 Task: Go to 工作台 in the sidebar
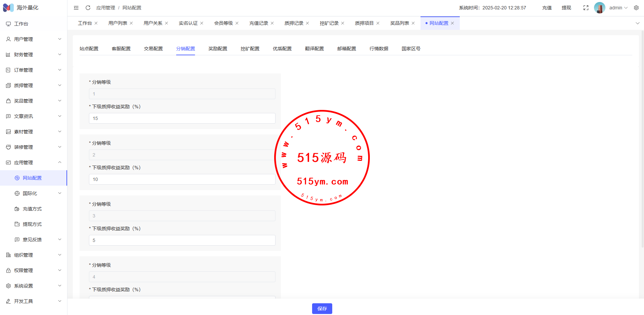click(x=21, y=24)
